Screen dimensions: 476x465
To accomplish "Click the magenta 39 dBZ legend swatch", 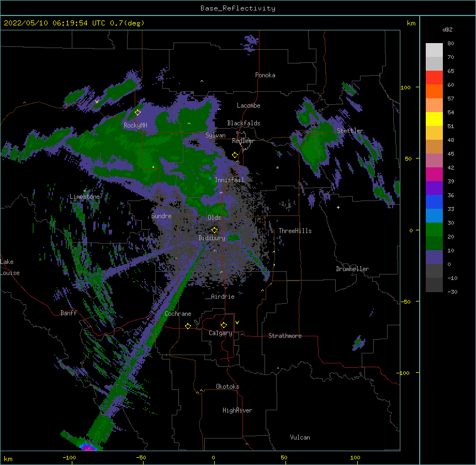I will [x=434, y=174].
